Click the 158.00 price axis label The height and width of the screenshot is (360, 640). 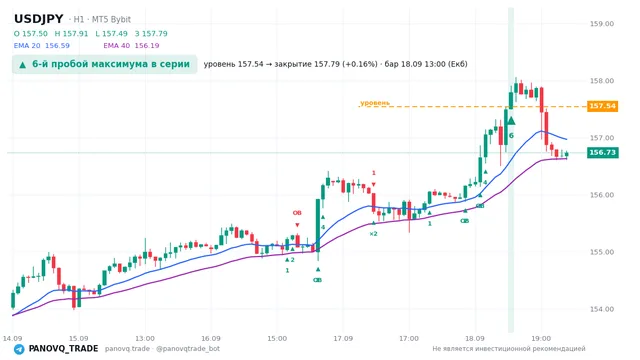602,81
